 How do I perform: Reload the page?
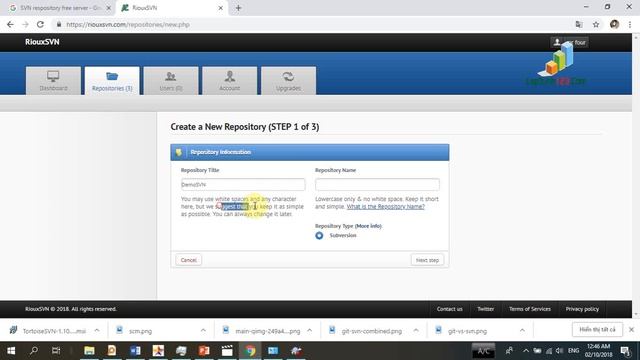tap(40, 24)
